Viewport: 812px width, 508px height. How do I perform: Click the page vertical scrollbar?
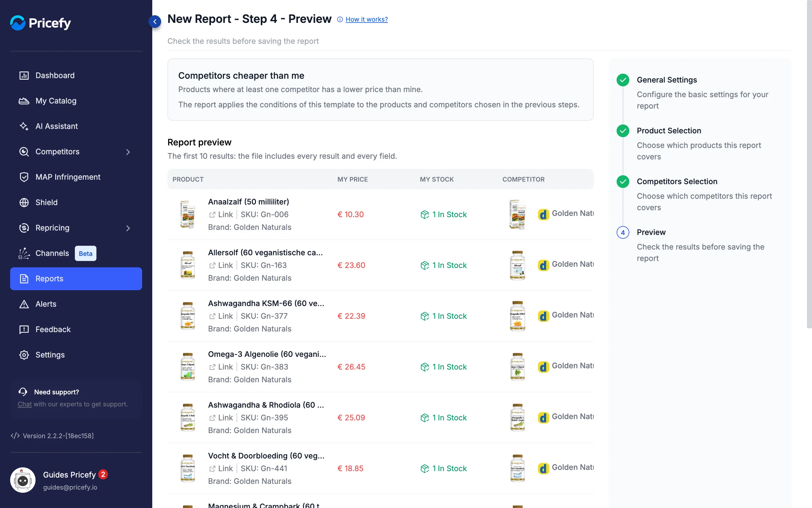809,165
